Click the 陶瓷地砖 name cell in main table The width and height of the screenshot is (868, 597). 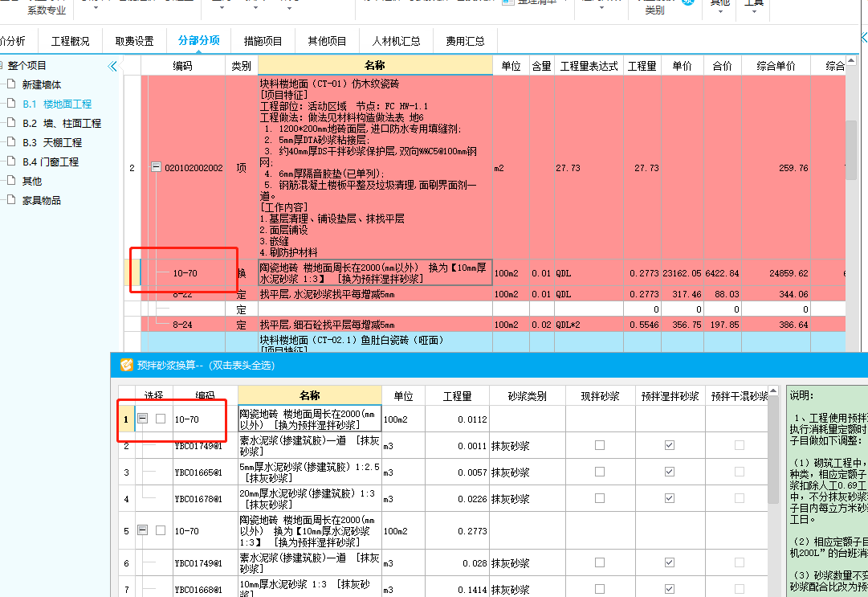pos(375,273)
